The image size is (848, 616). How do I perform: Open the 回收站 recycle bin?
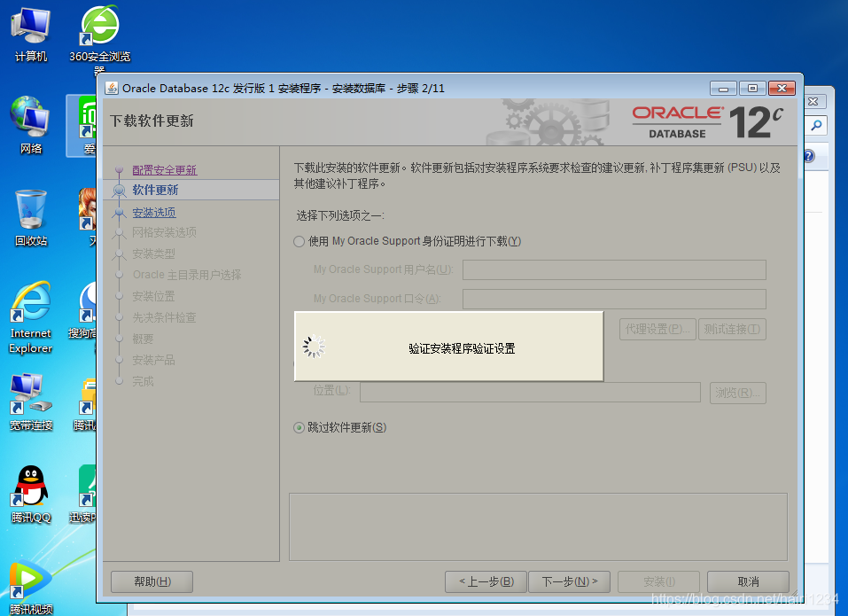(x=31, y=217)
